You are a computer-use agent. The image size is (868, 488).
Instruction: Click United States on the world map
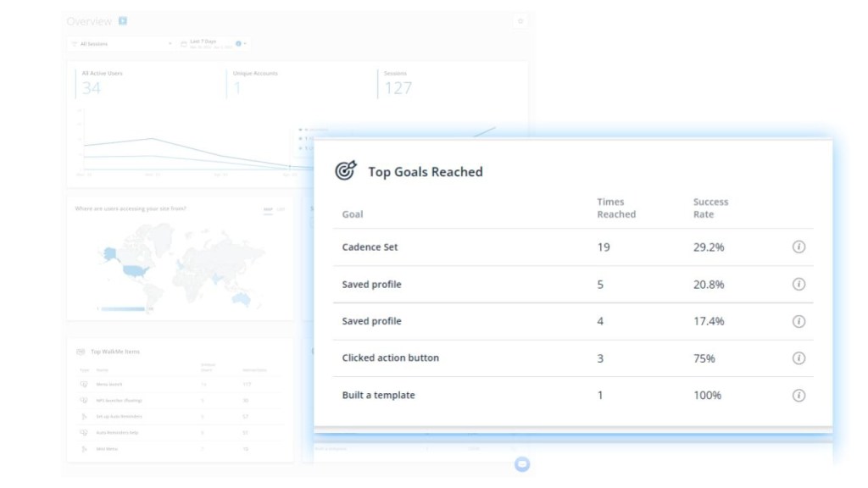point(133,270)
